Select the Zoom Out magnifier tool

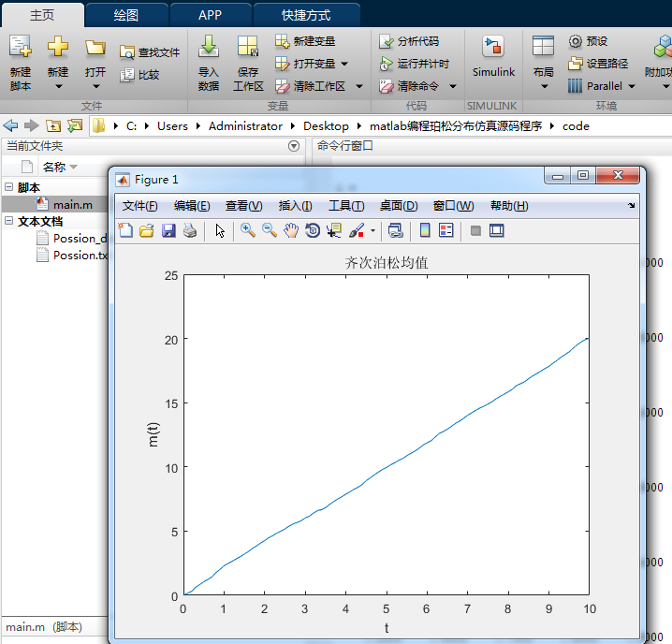click(270, 230)
